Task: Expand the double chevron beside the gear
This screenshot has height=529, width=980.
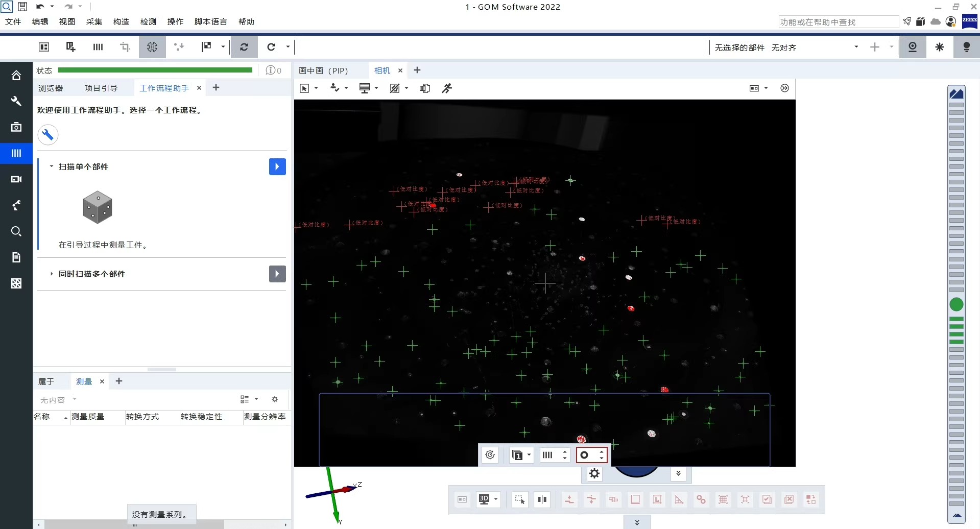Action: (x=678, y=473)
